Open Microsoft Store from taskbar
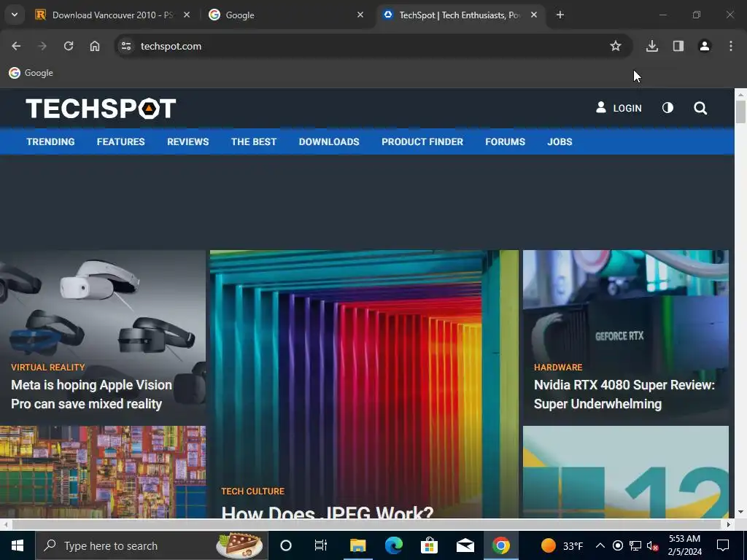This screenshot has width=747, height=560. click(x=429, y=545)
